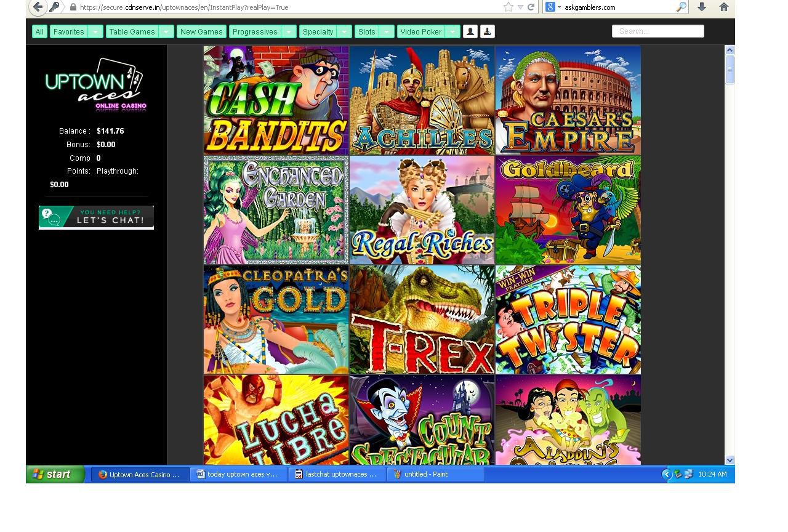
Task: Open the Favorites category
Action: tap(69, 31)
